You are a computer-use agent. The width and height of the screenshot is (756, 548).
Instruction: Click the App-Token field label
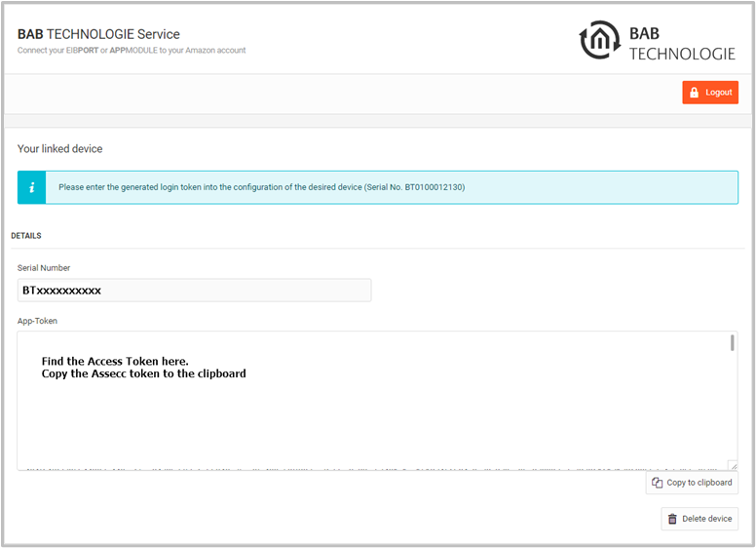(x=37, y=320)
